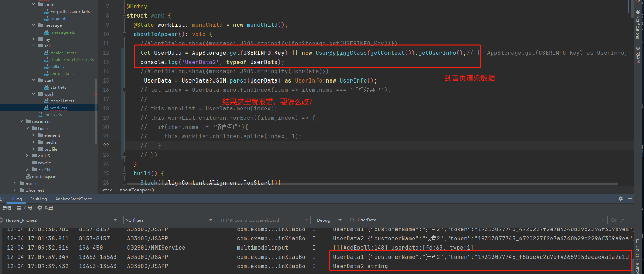Open the log panel settings gear
644x274 pixels.
[x=621, y=199]
